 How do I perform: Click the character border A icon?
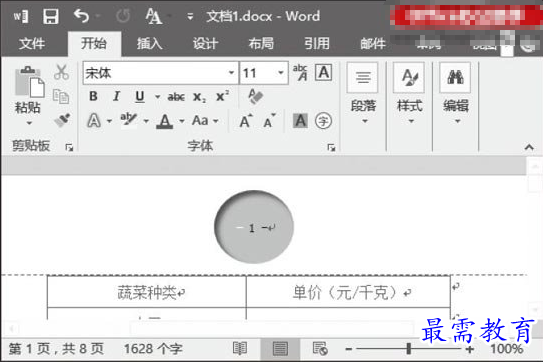(324, 72)
